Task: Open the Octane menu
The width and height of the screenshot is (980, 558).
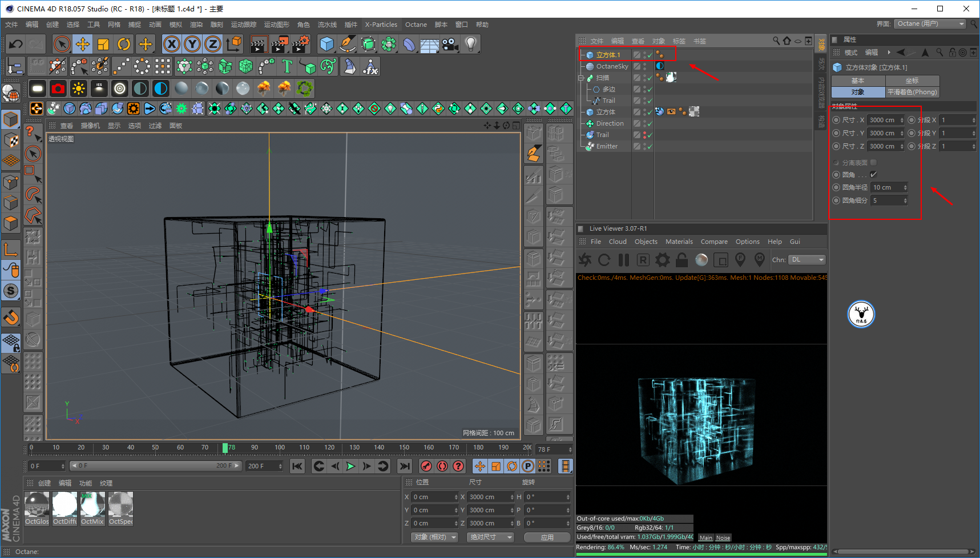Action: pyautogui.click(x=416, y=25)
